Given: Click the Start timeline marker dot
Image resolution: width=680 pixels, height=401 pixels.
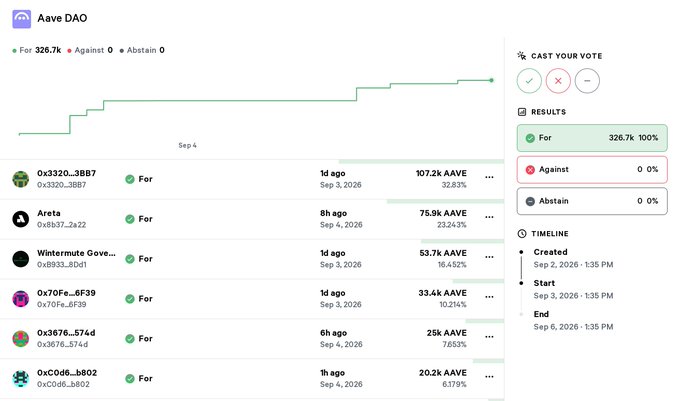Looking at the screenshot, I should [521, 283].
